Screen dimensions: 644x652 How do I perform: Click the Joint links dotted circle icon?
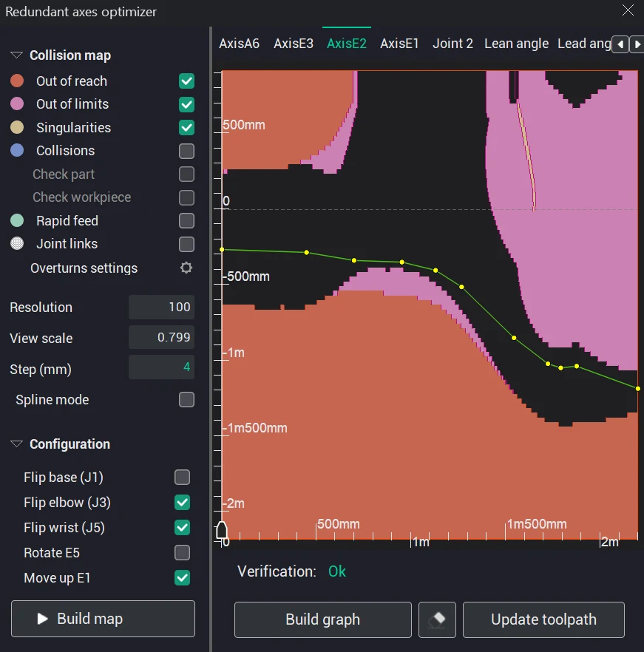point(17,243)
